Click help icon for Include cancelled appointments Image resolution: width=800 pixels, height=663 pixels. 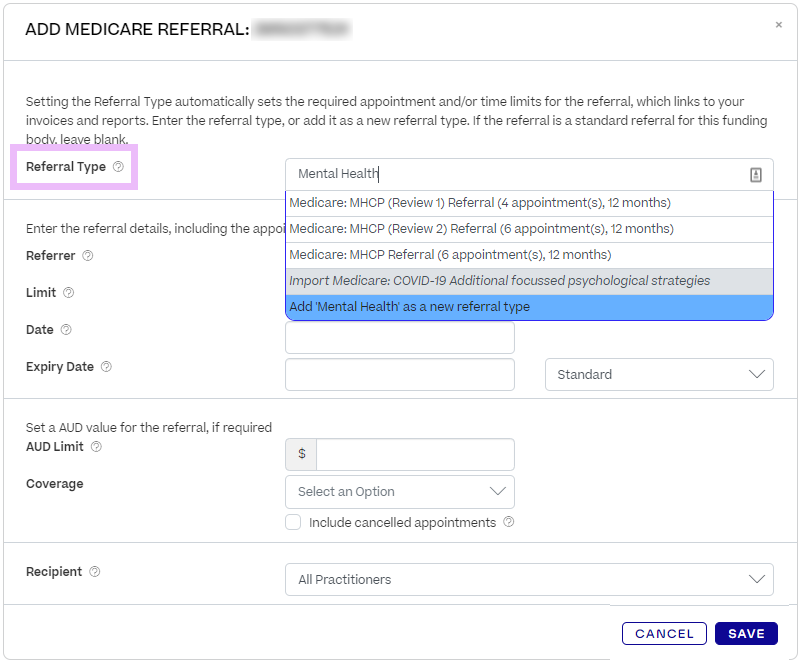point(509,522)
